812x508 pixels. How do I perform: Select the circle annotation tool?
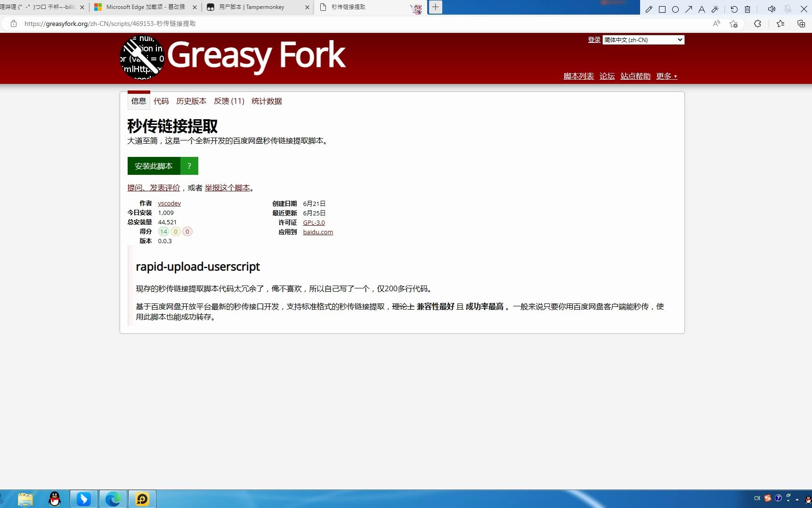(675, 9)
